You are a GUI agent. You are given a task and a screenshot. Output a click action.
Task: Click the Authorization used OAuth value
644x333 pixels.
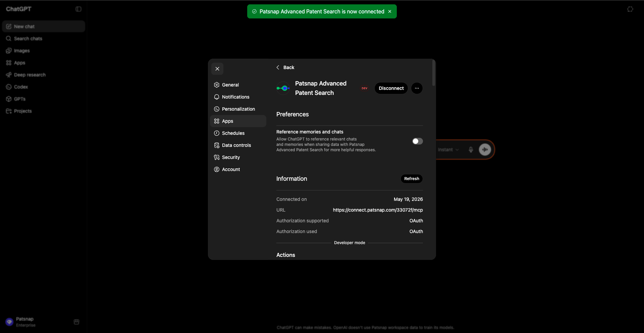(x=416, y=231)
